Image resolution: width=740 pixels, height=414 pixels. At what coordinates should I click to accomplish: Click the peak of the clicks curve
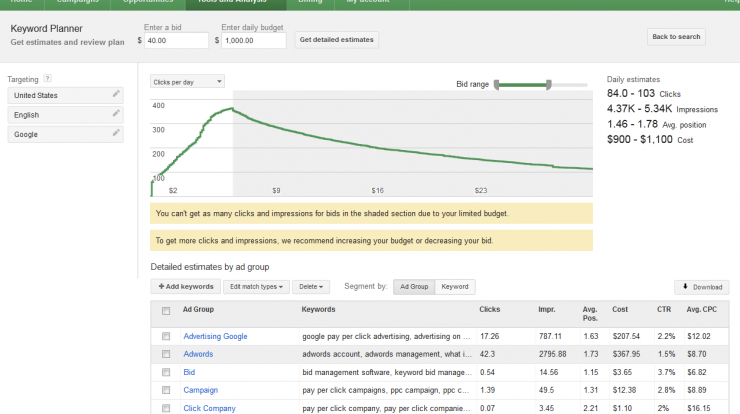[x=231, y=109]
